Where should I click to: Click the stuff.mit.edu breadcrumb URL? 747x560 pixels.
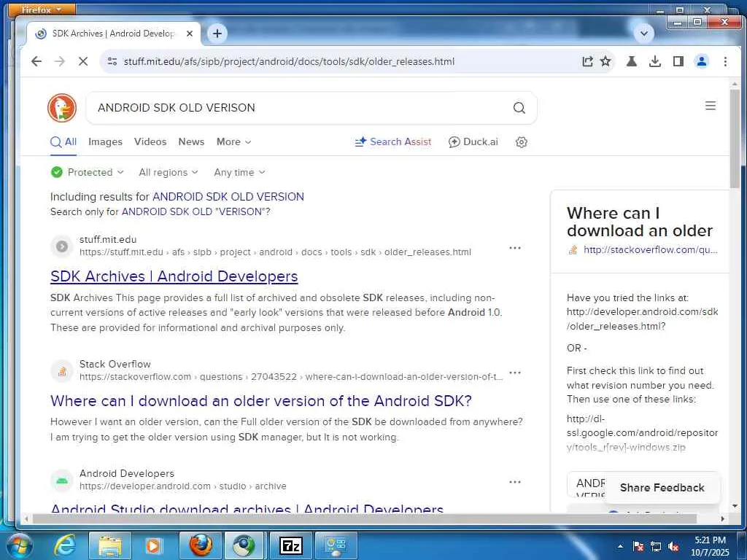coord(275,252)
